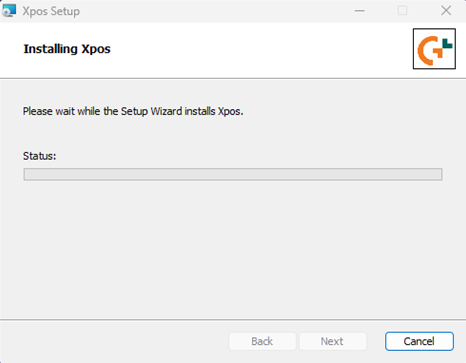Click the greyed-out maximize button
Screen dimensions: 466x363
pos(402,11)
